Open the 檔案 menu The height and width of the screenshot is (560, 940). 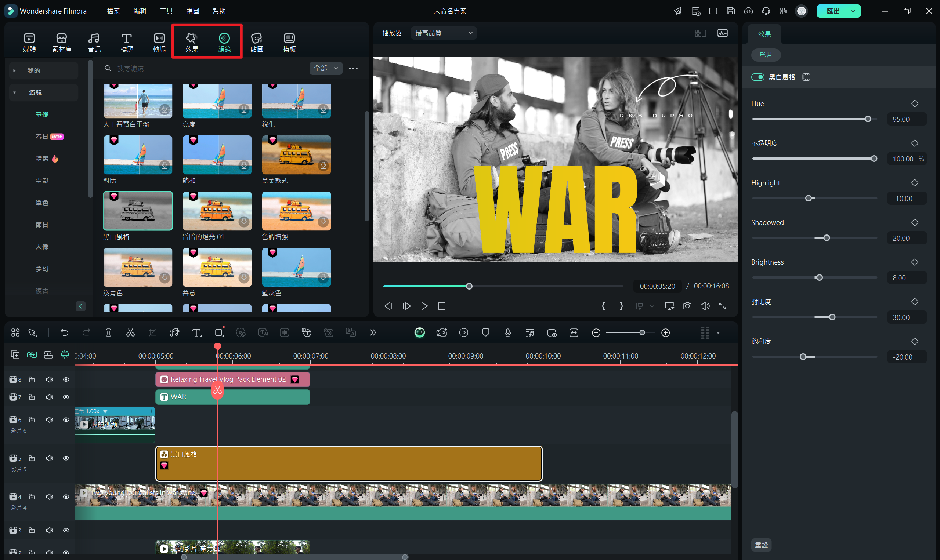[x=113, y=11]
